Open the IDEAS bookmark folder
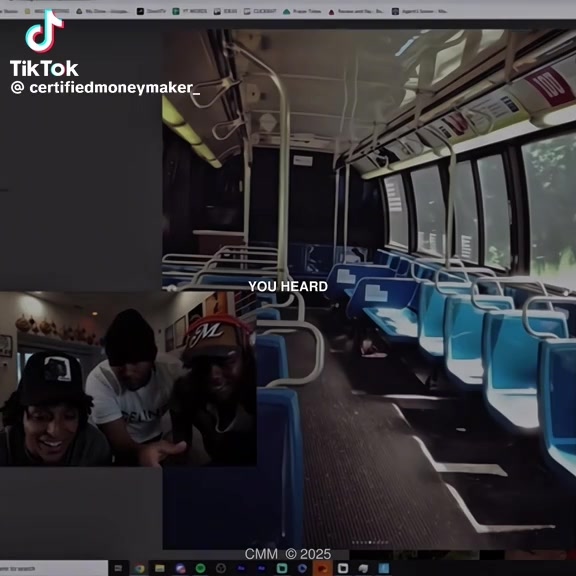The width and height of the screenshot is (576, 576). (226, 11)
